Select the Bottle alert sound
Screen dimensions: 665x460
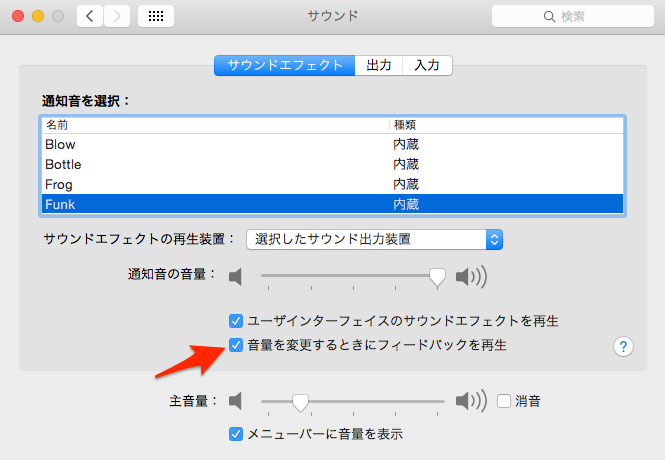click(x=332, y=164)
